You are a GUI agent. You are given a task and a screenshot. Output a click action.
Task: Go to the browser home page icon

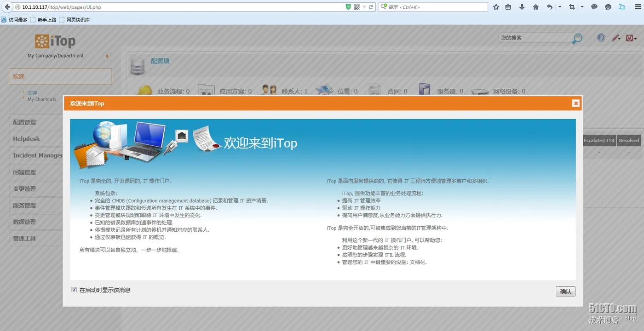point(535,7)
